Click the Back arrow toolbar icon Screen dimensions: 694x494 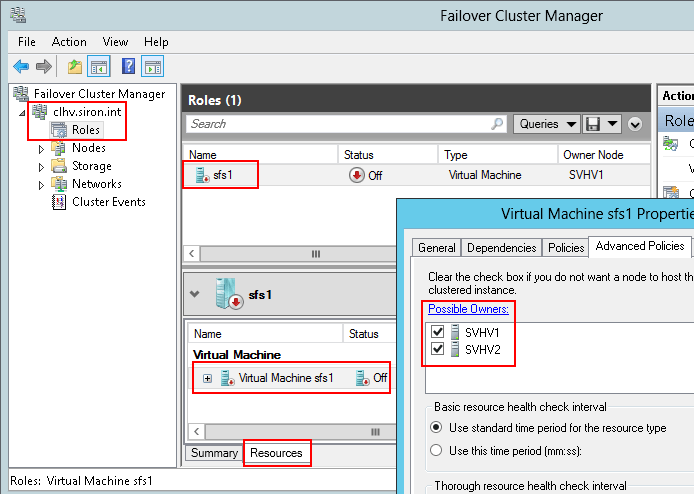click(x=21, y=67)
